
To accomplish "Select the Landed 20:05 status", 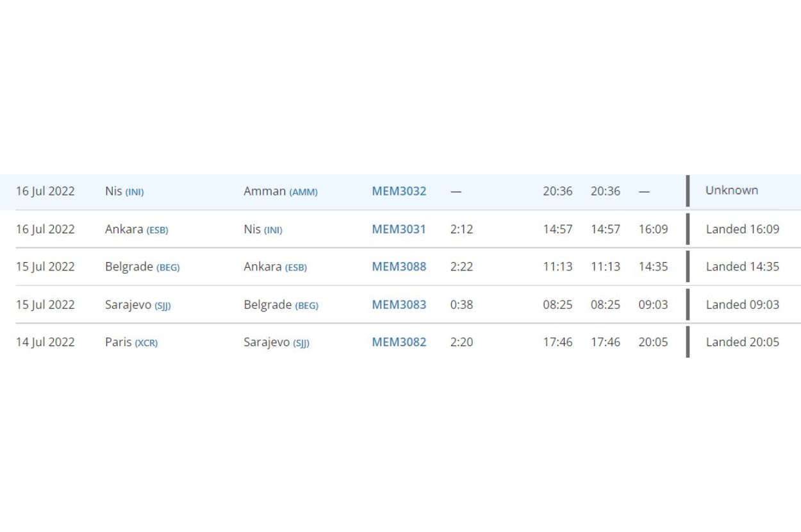I will click(x=742, y=342).
